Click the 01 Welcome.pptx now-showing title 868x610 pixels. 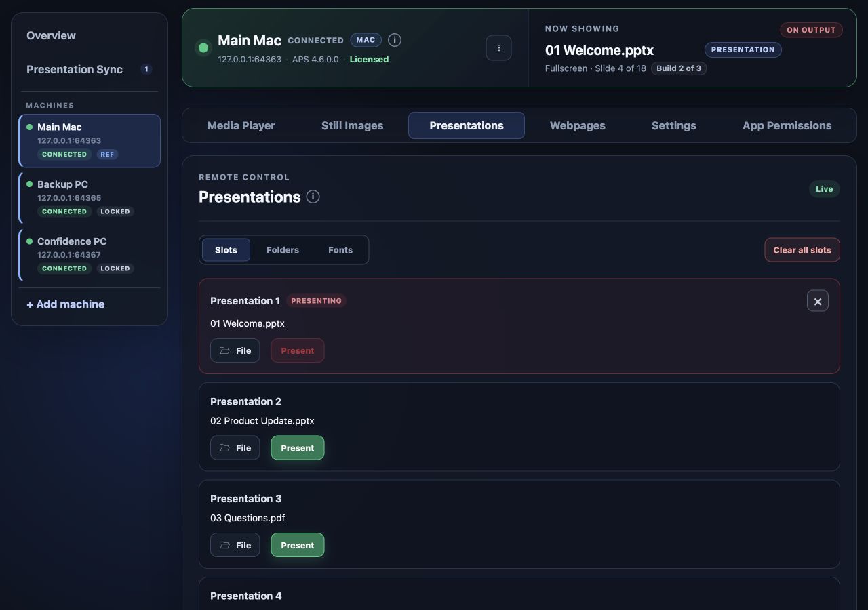coord(599,50)
